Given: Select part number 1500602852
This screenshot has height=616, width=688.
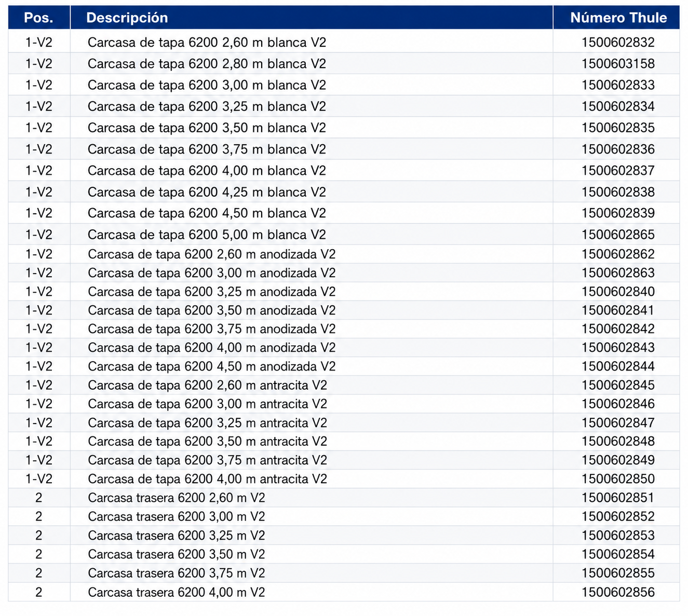Looking at the screenshot, I should pyautogui.click(x=618, y=517).
